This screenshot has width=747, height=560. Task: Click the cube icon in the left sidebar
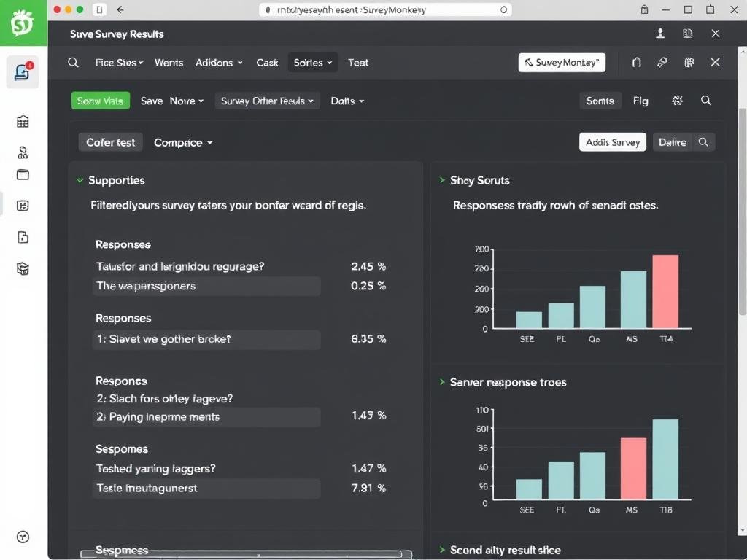[x=23, y=268]
